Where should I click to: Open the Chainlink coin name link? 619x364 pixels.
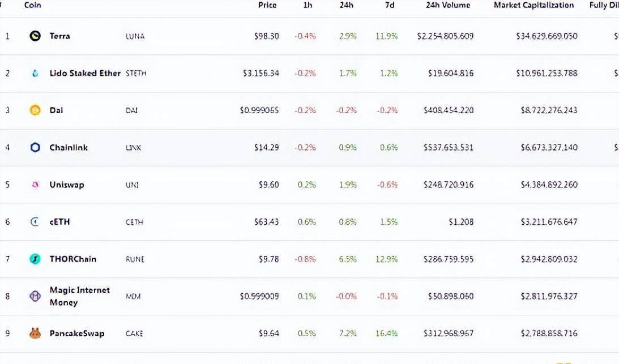point(69,148)
